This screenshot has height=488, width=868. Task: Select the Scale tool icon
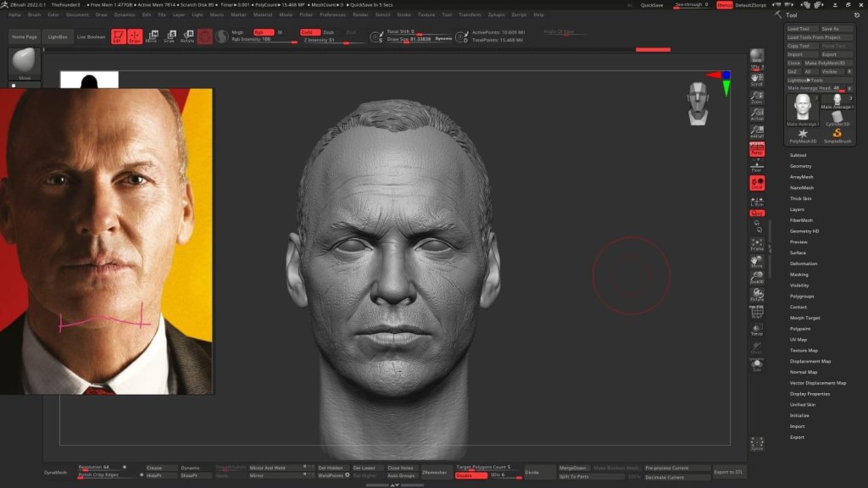pyautogui.click(x=170, y=36)
